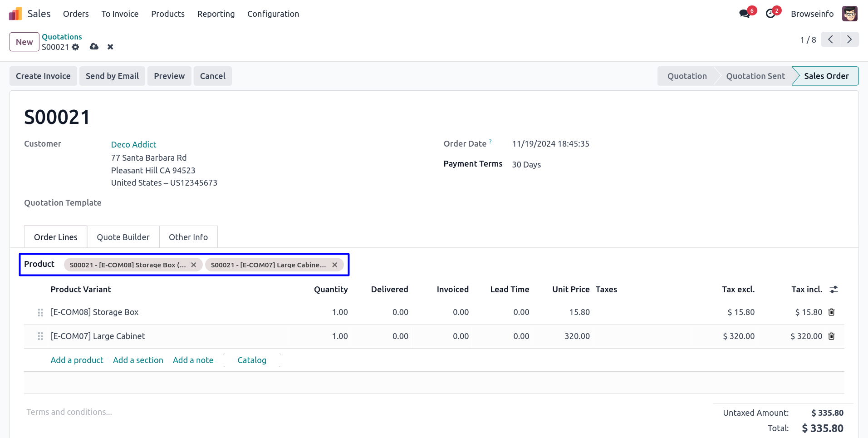The image size is (868, 438).
Task: Open the Reporting menu
Action: (x=216, y=14)
